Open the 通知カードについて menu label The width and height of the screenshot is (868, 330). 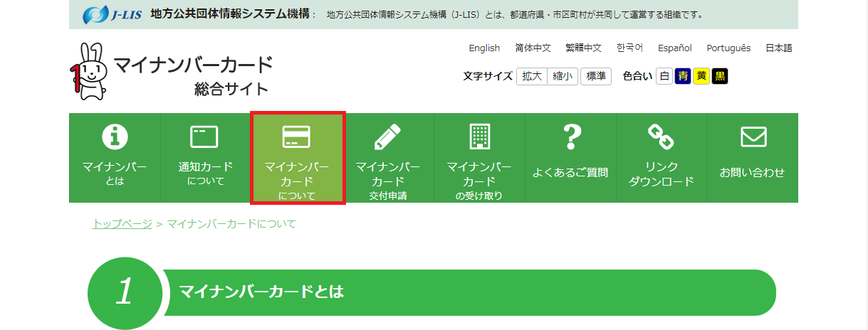click(206, 174)
